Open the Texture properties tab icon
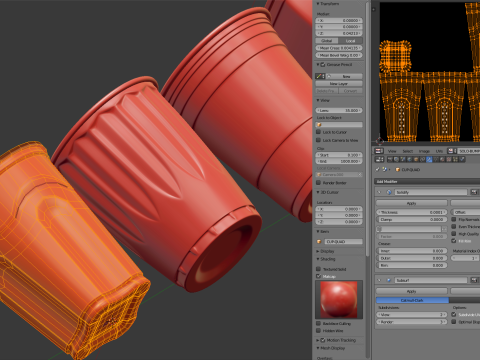Viewport: 480px width, 360px height. [449, 159]
